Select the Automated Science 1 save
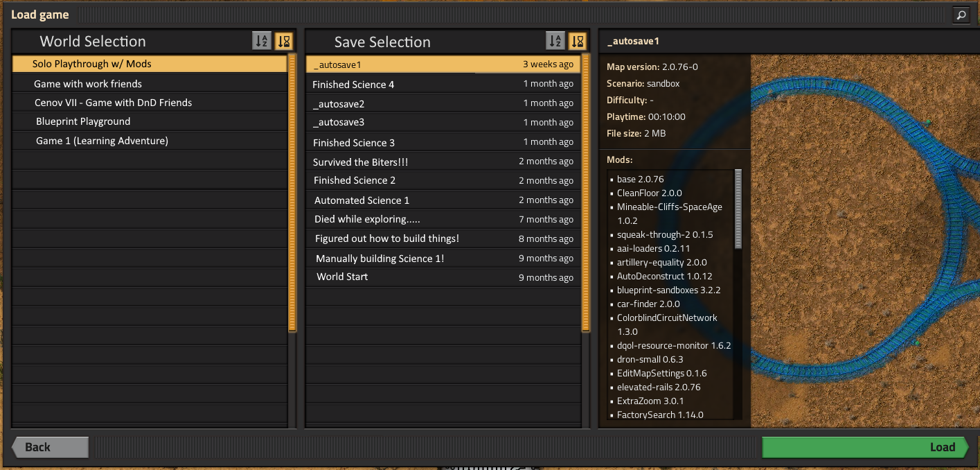Image resolution: width=980 pixels, height=470 pixels. (x=443, y=200)
